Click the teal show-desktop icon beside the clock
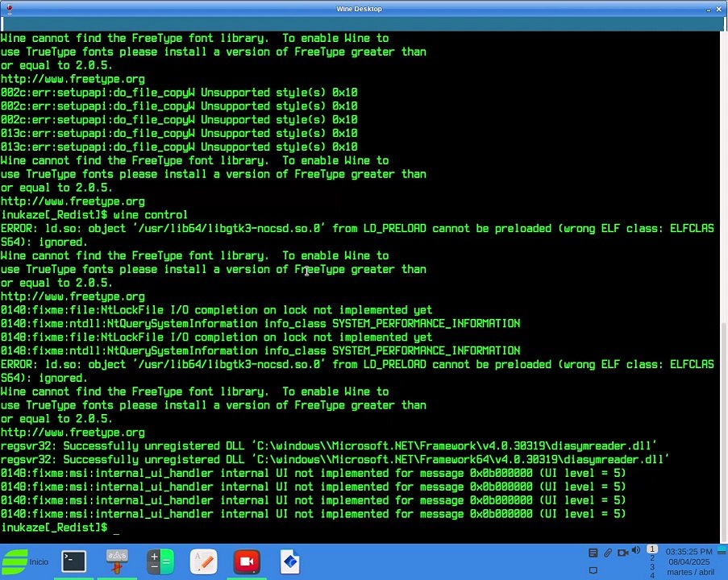Viewport: 728px width, 580px height. [x=722, y=550]
